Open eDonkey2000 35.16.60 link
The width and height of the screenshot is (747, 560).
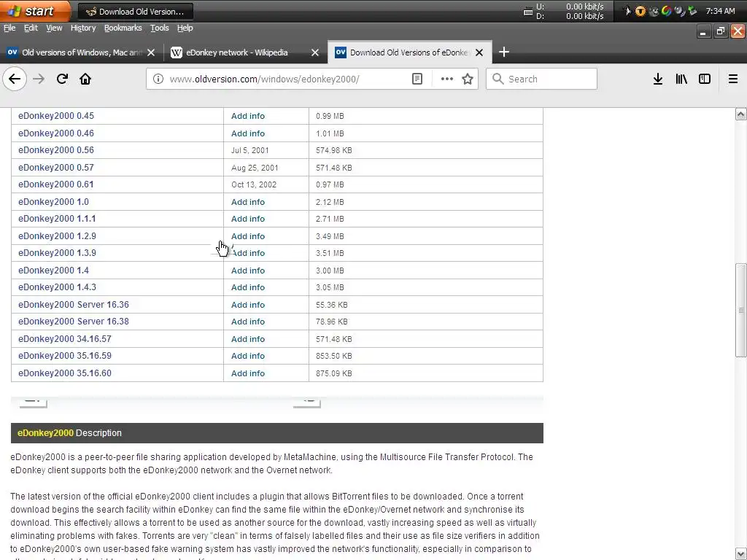coord(65,373)
